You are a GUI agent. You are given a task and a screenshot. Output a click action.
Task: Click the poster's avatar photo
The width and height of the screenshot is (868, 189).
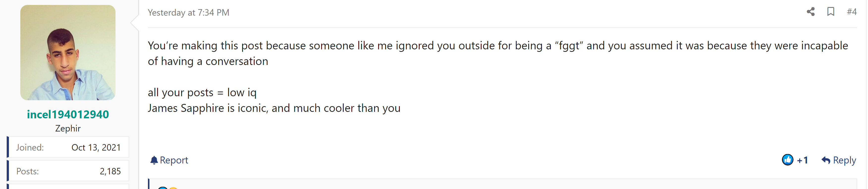click(x=68, y=52)
